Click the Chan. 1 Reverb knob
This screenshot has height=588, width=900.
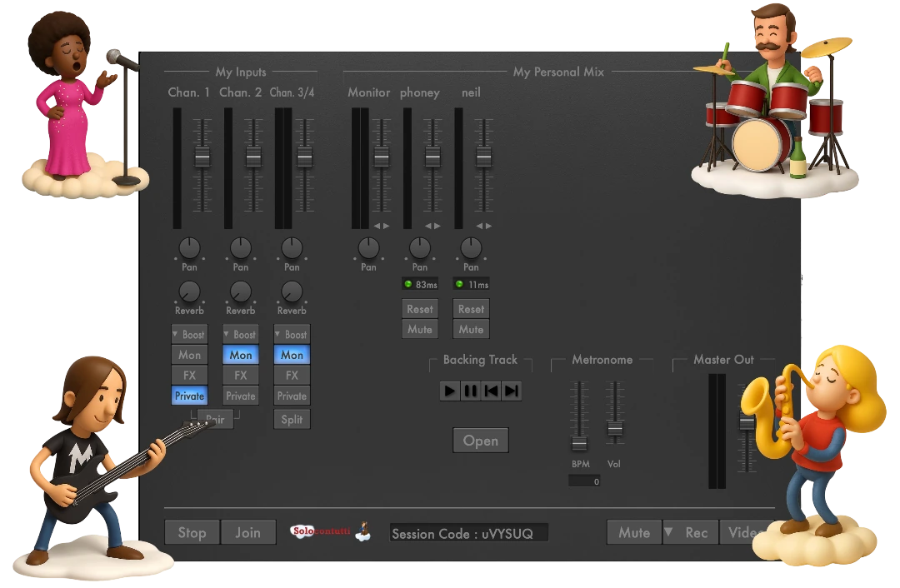(x=189, y=292)
